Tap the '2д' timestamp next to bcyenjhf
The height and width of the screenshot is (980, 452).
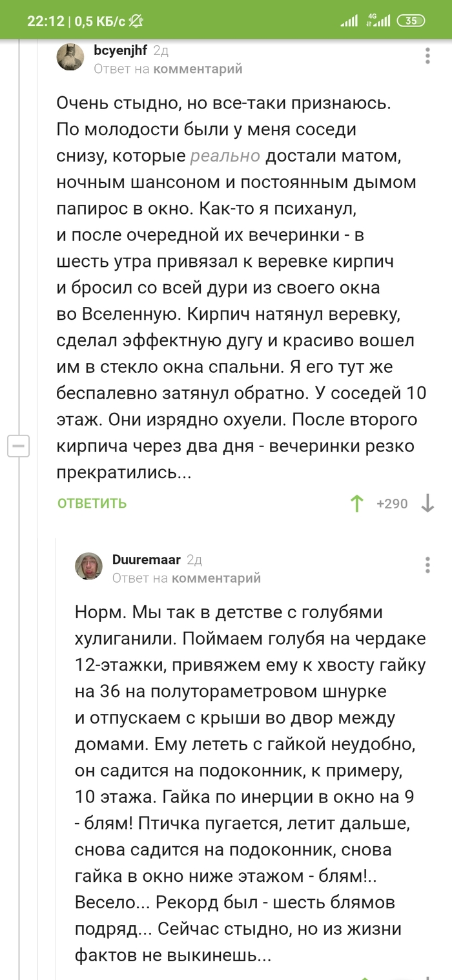pyautogui.click(x=161, y=50)
